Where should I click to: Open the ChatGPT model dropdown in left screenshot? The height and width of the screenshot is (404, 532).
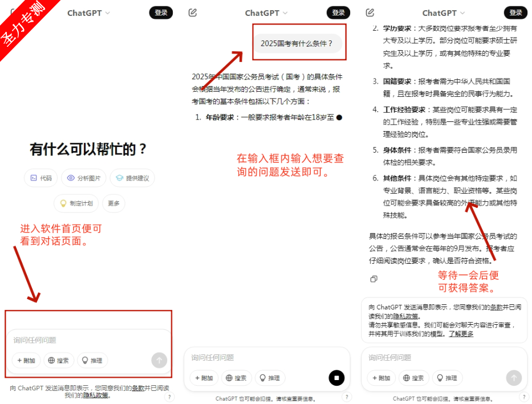tap(88, 13)
